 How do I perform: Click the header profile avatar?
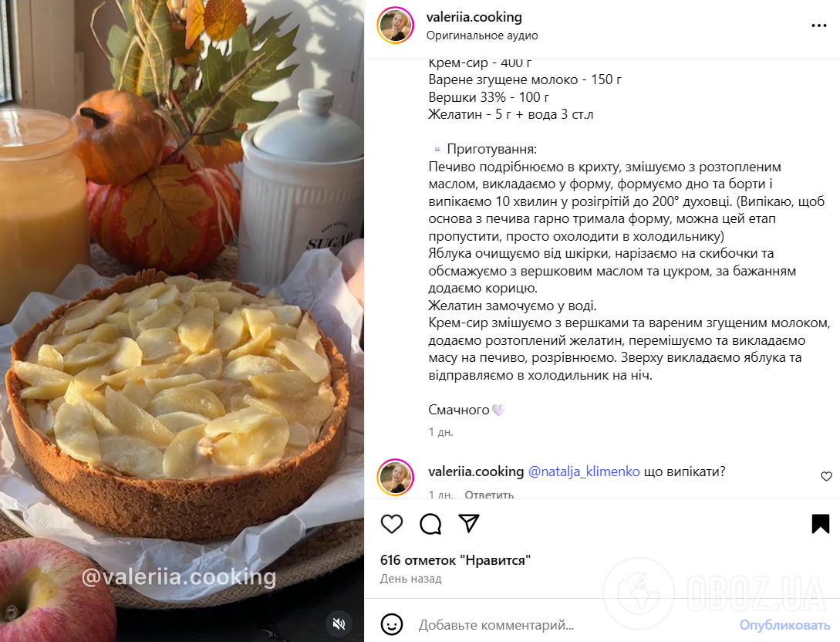point(396,25)
